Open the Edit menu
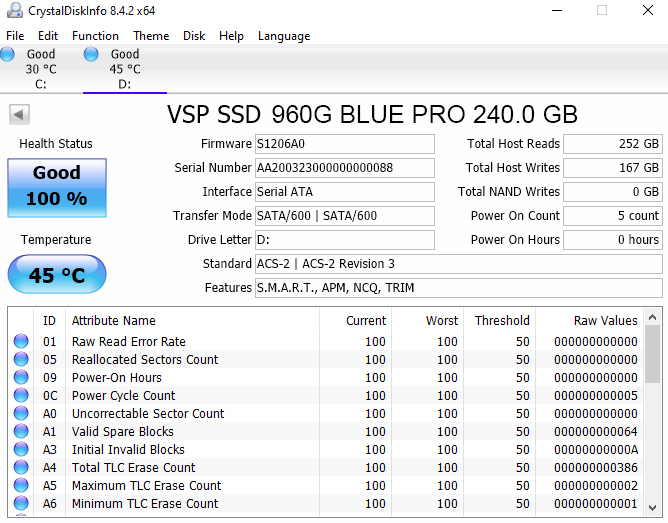668x523 pixels. (48, 36)
